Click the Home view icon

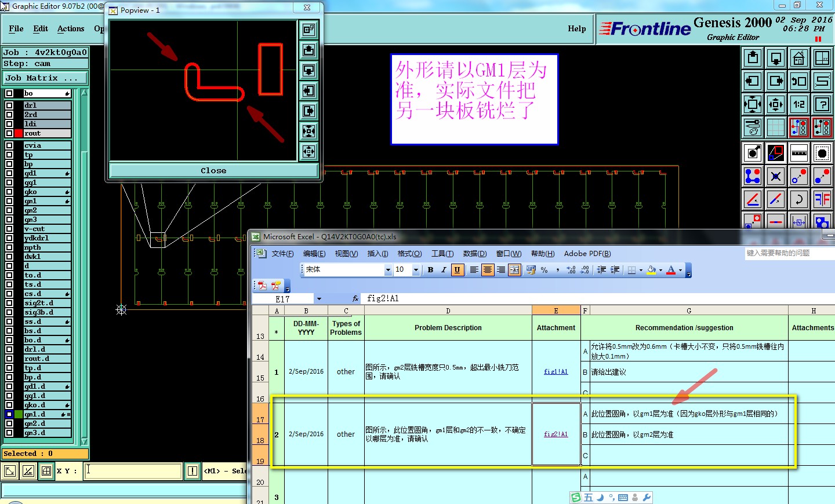coord(799,58)
